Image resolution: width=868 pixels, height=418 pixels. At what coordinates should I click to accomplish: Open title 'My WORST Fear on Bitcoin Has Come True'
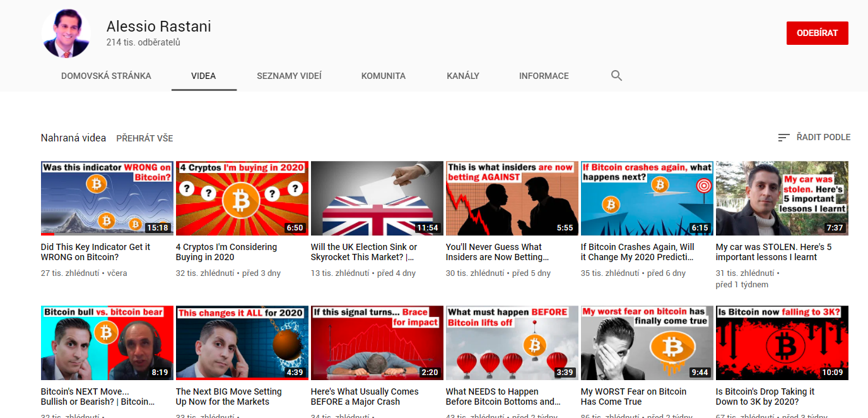coord(634,397)
